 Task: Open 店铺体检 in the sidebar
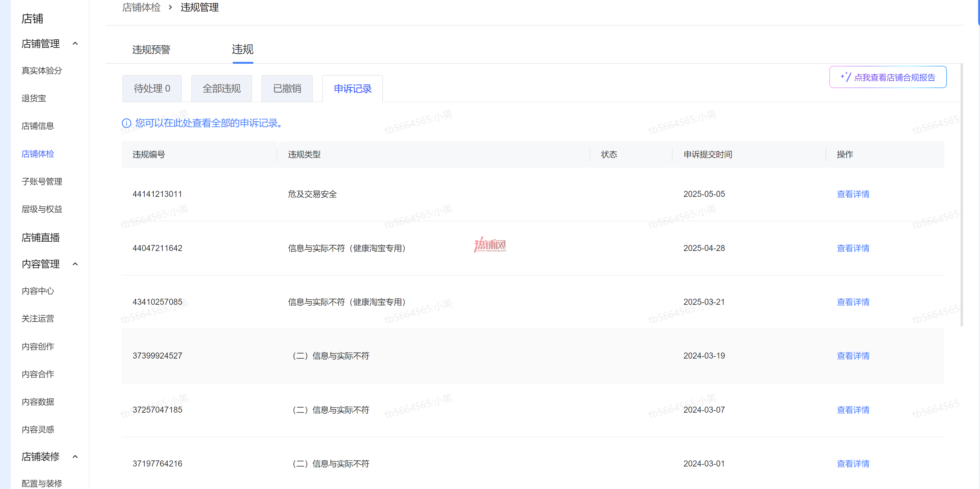38,154
